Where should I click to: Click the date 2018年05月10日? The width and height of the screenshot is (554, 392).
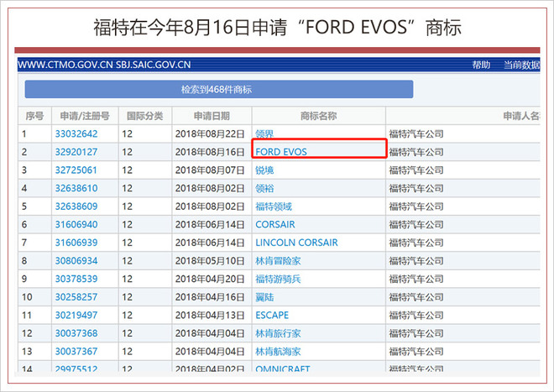point(210,261)
